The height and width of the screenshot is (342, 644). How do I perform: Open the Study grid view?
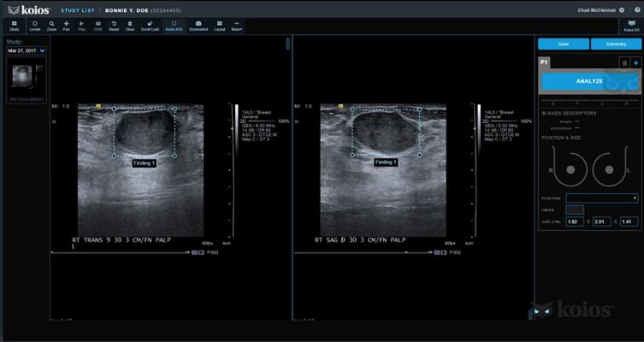pos(15,25)
